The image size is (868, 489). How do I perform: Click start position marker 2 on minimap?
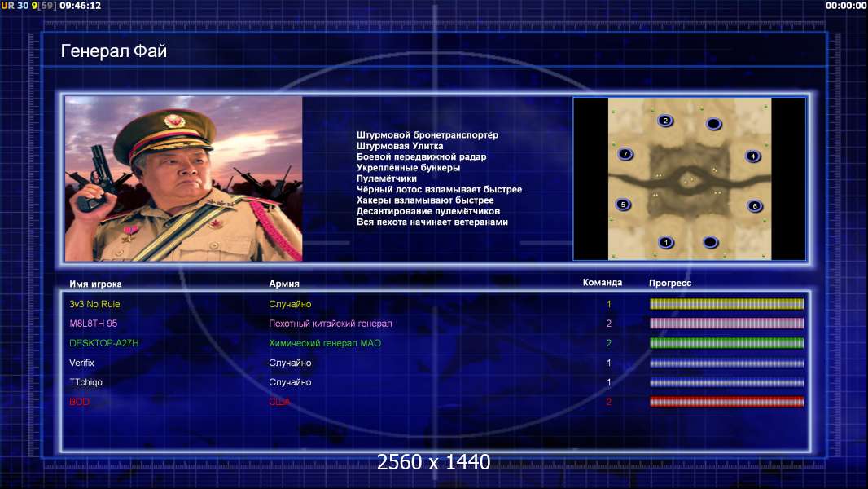665,121
